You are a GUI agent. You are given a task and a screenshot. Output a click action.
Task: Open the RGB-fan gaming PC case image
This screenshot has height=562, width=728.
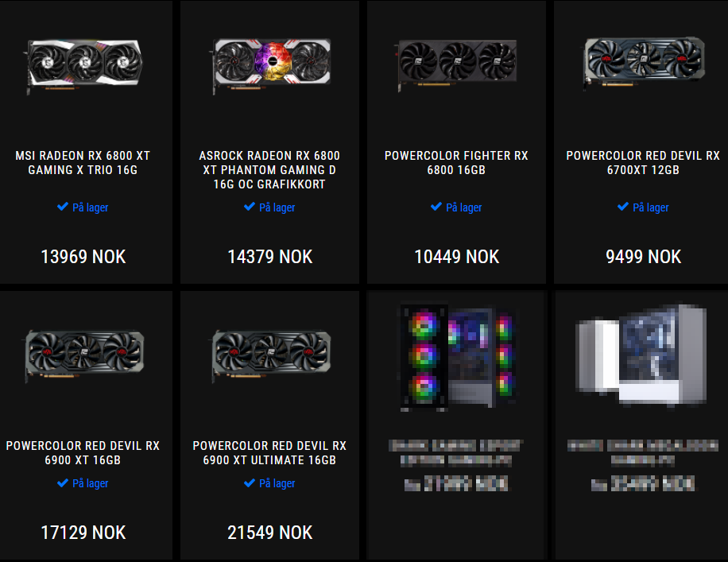(457, 357)
